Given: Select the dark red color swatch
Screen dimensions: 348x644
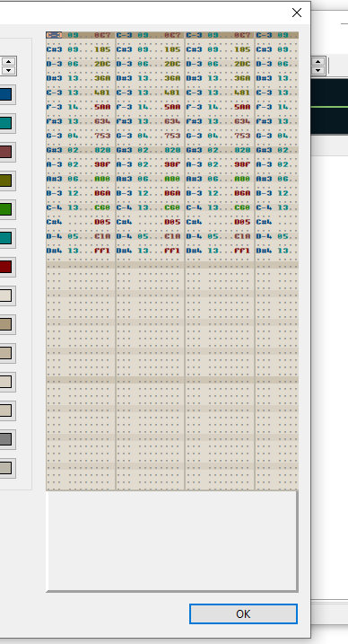Looking at the screenshot, I should [5, 267].
